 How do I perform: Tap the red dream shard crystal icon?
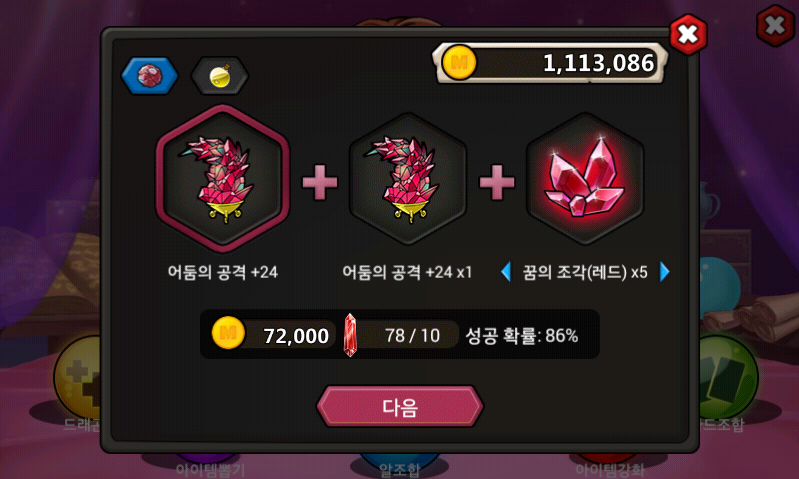(x=585, y=178)
